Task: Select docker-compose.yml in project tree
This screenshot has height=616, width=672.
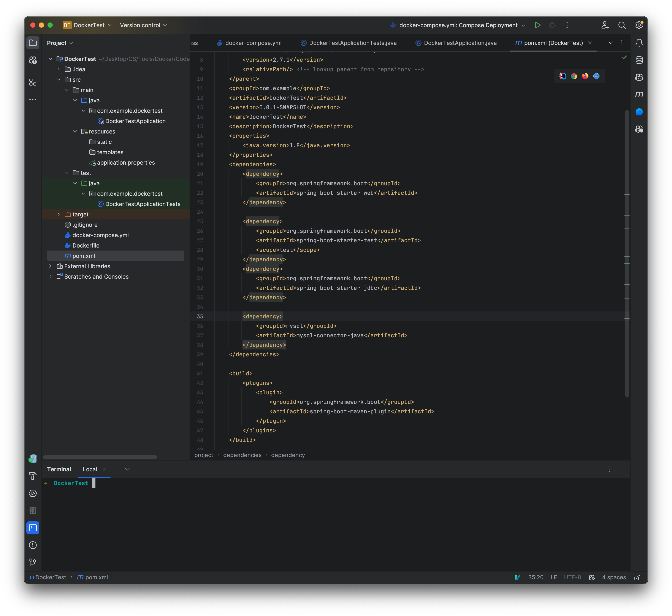Action: pos(100,235)
